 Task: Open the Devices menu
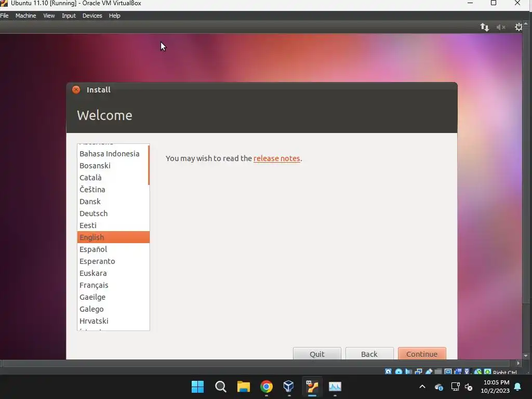[x=92, y=16]
